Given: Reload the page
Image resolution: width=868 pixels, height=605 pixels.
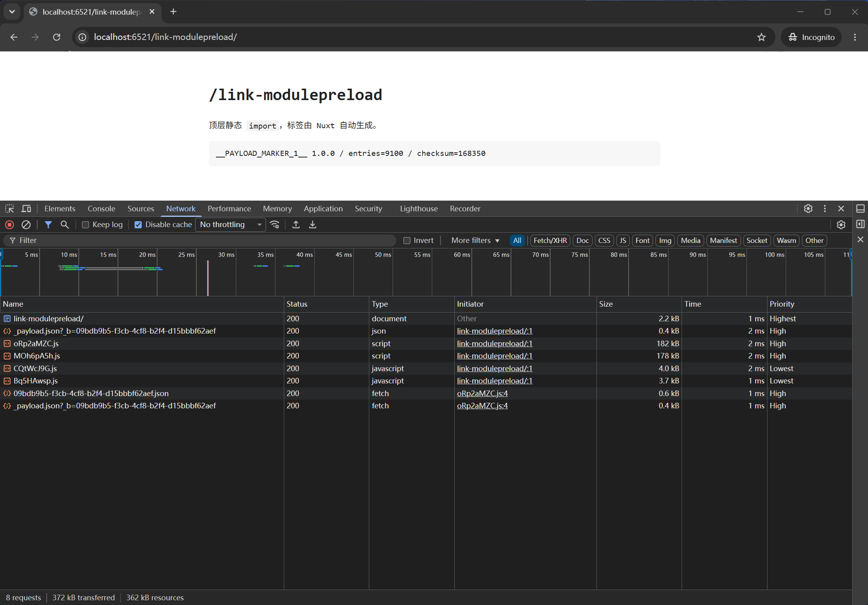Looking at the screenshot, I should tap(57, 37).
